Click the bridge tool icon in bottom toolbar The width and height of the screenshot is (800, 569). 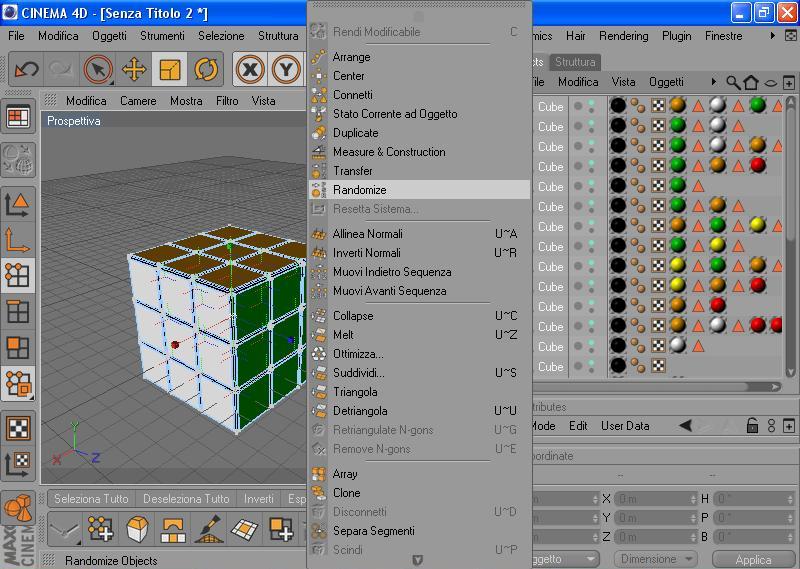173,529
